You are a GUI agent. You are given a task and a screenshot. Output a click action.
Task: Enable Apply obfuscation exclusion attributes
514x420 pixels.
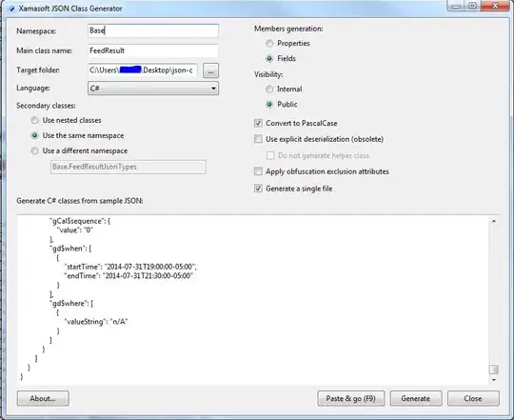pos(258,171)
